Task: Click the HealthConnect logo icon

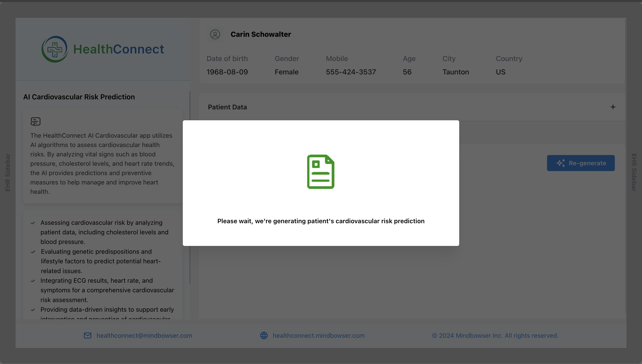Action: pos(55,49)
